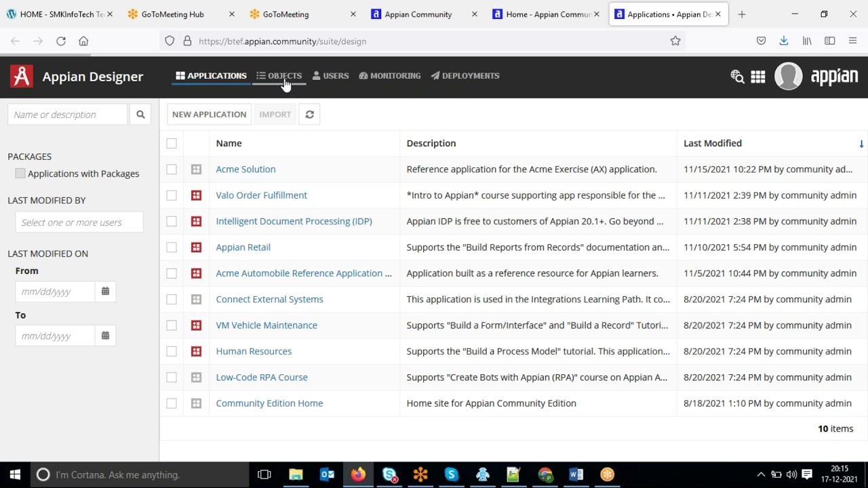The image size is (868, 488).
Task: Switch to the Monitoring tab
Action: coord(390,76)
